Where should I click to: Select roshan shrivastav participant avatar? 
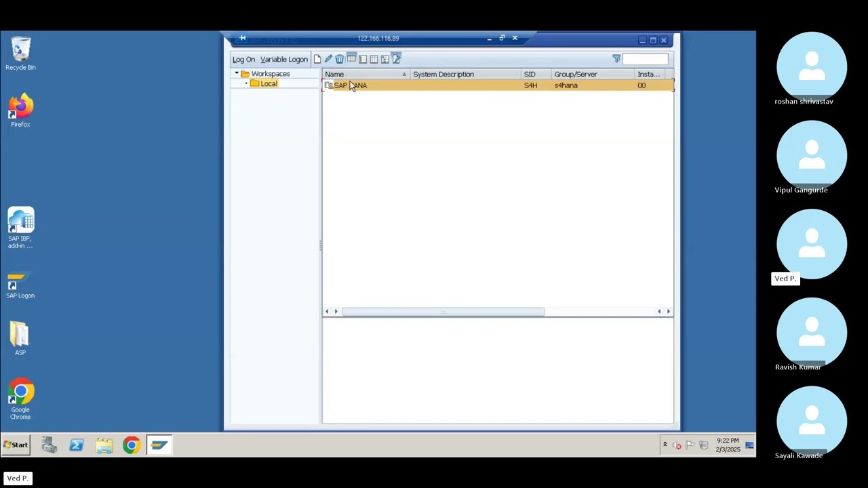pos(812,66)
